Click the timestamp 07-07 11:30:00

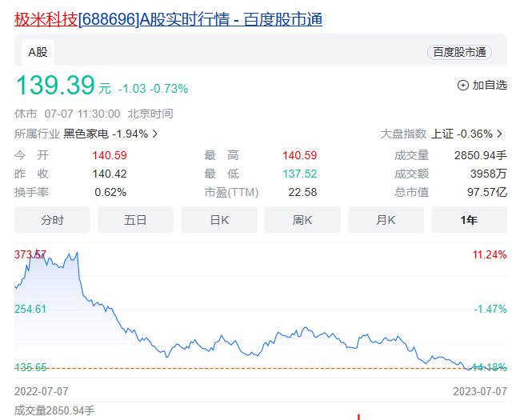click(x=82, y=114)
